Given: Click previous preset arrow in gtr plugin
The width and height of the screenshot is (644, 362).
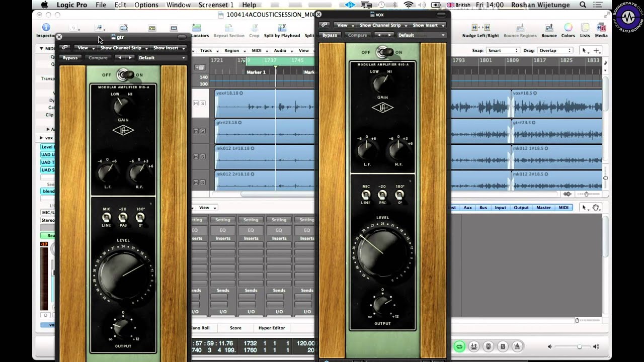Looking at the screenshot, I should coord(119,58).
